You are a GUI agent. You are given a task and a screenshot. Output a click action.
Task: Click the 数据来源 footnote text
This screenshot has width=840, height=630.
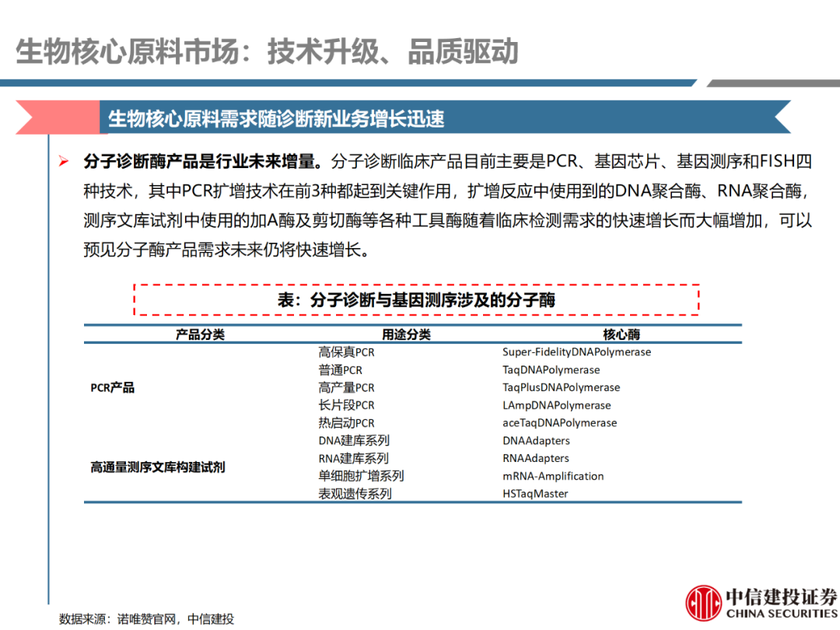pos(146,619)
